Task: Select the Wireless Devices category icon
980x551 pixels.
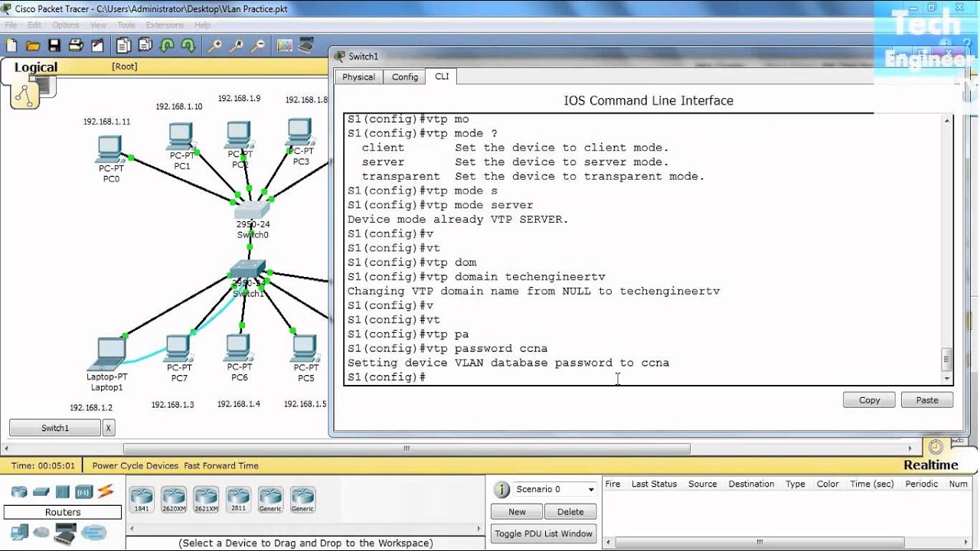Action: [x=84, y=491]
